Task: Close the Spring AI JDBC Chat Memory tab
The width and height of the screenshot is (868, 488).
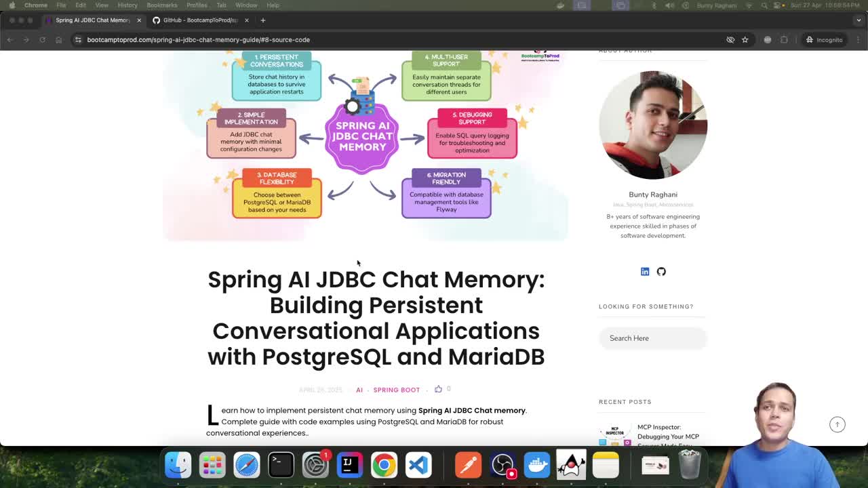Action: (139, 20)
